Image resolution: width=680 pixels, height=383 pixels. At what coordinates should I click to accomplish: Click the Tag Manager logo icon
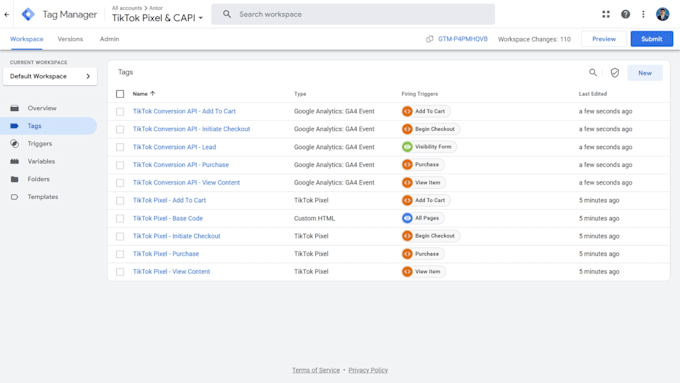point(28,14)
